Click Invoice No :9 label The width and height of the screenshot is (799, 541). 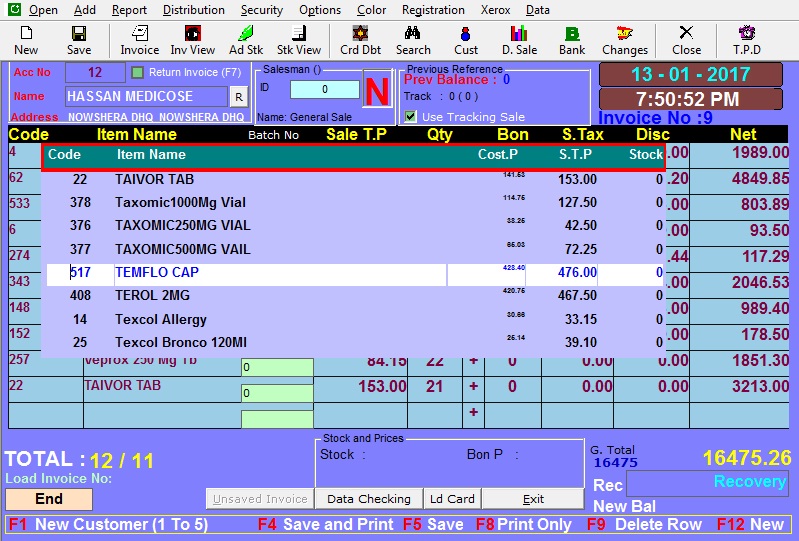[655, 118]
